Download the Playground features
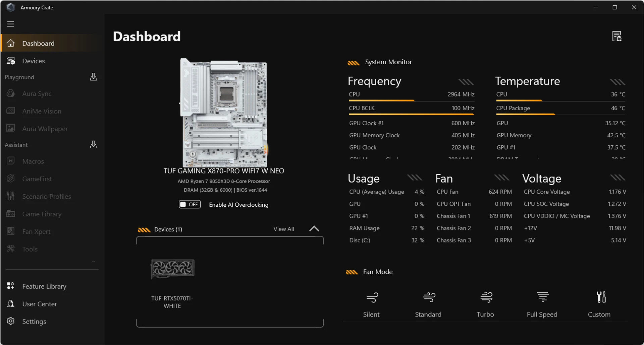This screenshot has width=644, height=345. tap(94, 77)
